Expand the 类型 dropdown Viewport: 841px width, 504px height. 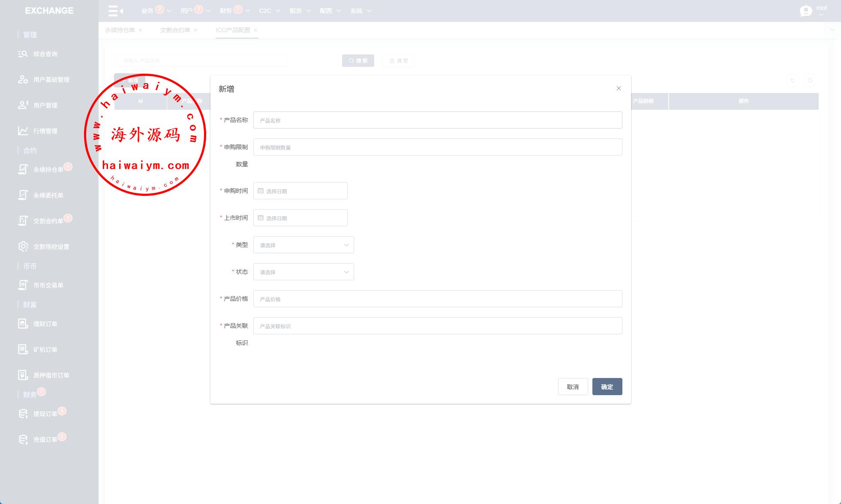point(303,245)
